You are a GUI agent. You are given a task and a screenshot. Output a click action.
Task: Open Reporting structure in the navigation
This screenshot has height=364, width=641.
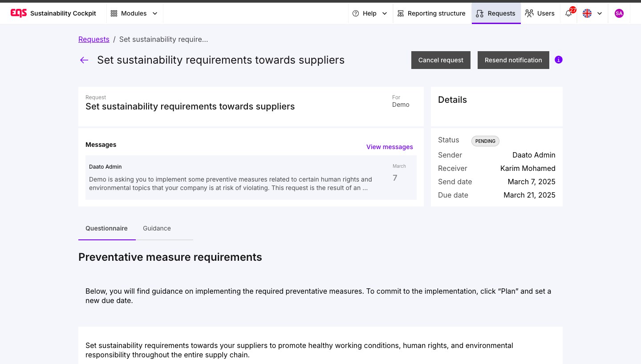coord(431,13)
